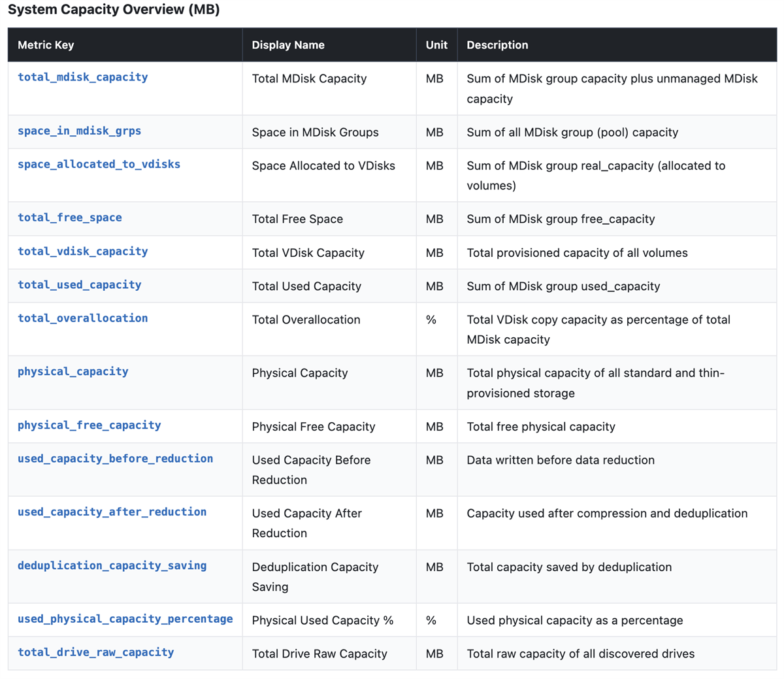Click the % unit in the Total Overallocation row

click(431, 319)
